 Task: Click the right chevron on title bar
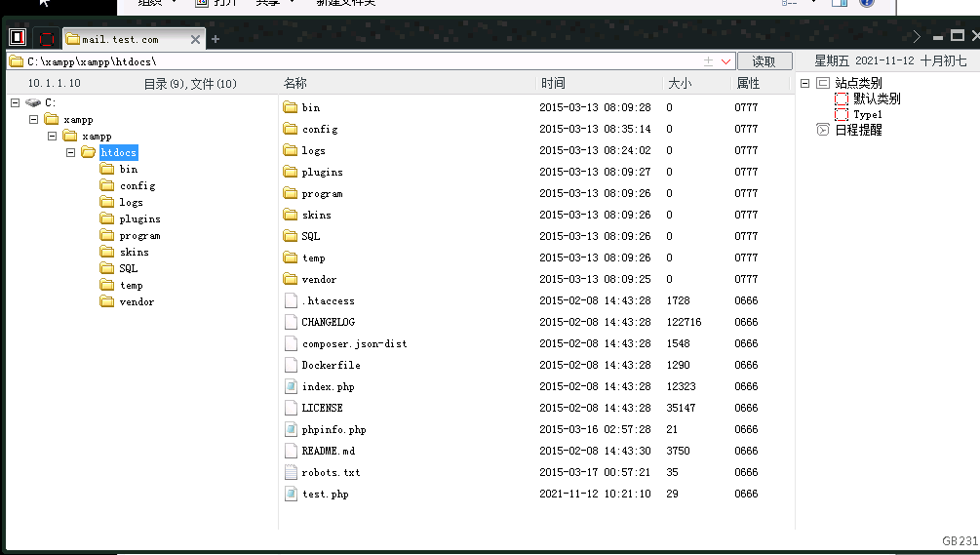917,36
